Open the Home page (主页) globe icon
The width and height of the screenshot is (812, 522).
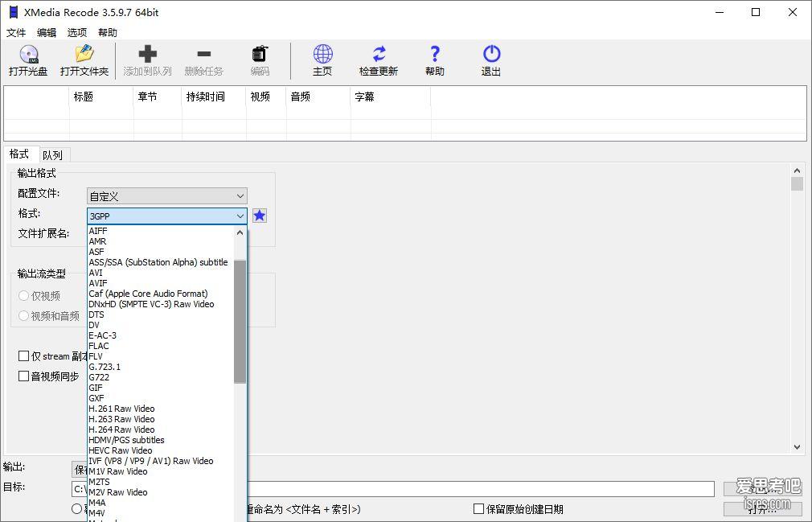coord(322,55)
